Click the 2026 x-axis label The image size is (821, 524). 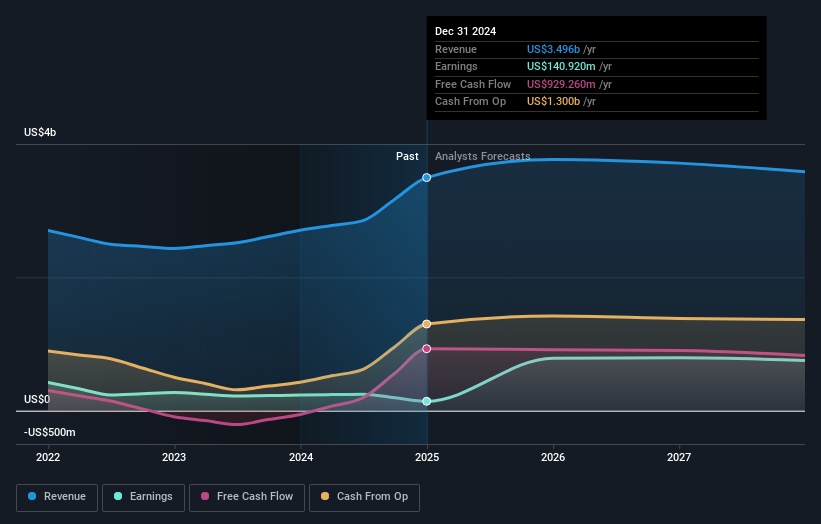(553, 458)
